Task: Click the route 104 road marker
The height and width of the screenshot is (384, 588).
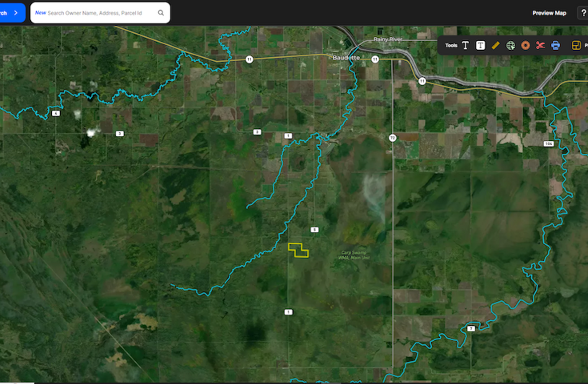Action: (548, 144)
